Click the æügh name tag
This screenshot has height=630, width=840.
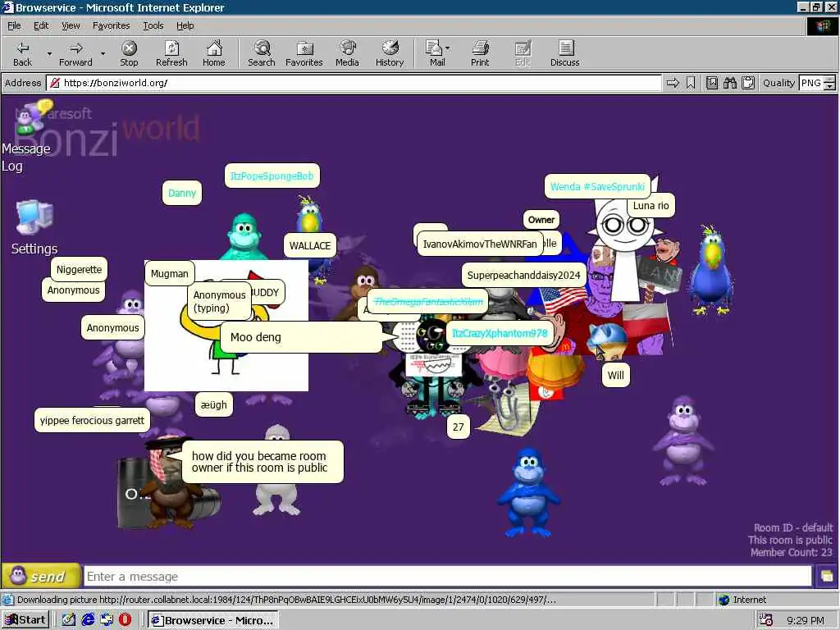coord(214,404)
